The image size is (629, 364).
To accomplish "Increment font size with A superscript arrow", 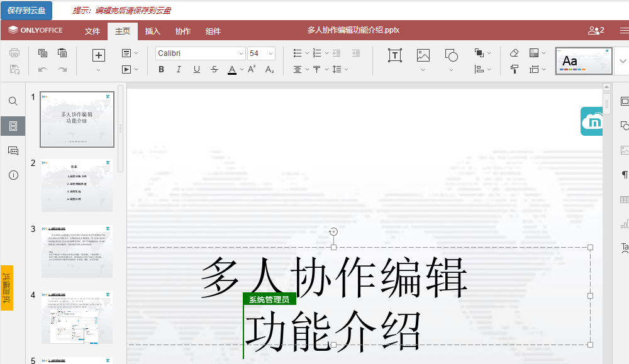I will pyautogui.click(x=252, y=69).
